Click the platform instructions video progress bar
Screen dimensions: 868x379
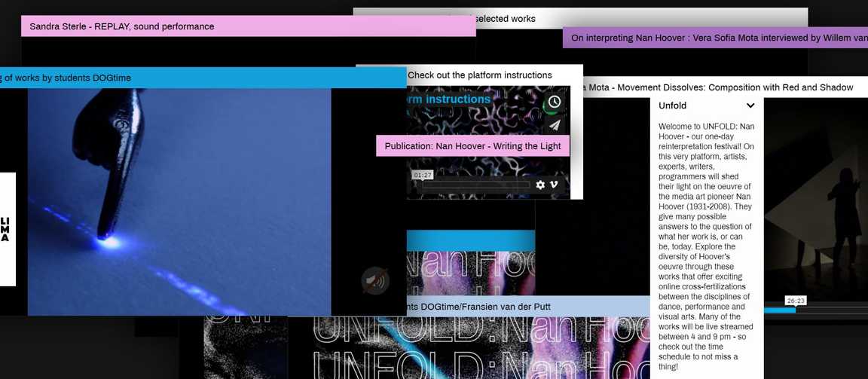(476, 185)
